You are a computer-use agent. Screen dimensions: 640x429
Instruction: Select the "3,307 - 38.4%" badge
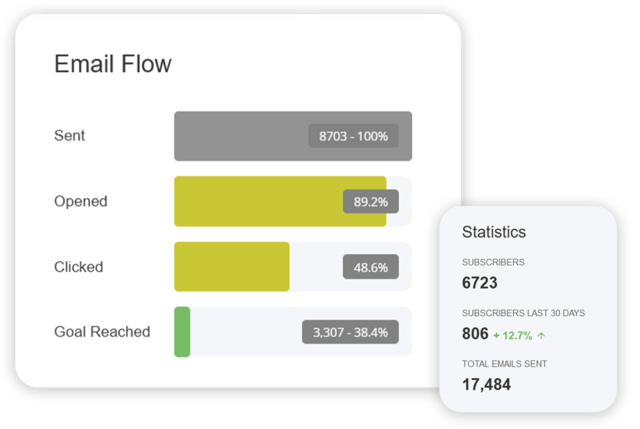351,332
